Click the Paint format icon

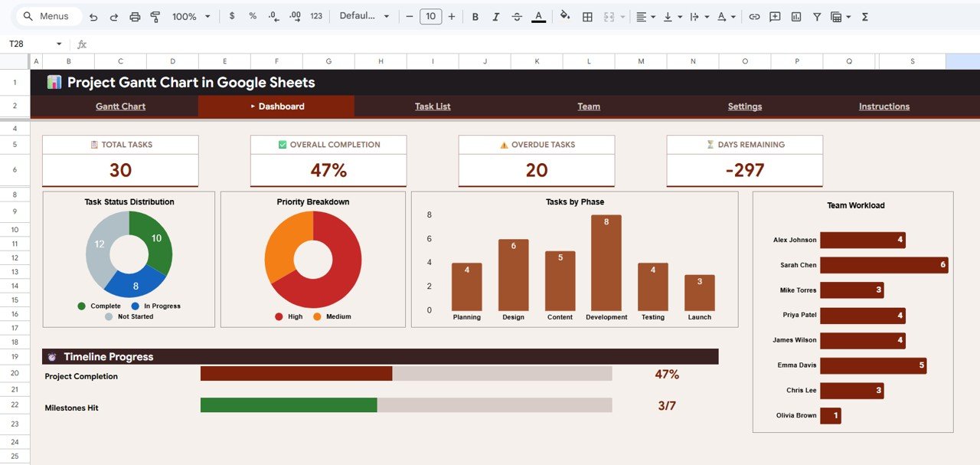pyautogui.click(x=155, y=15)
